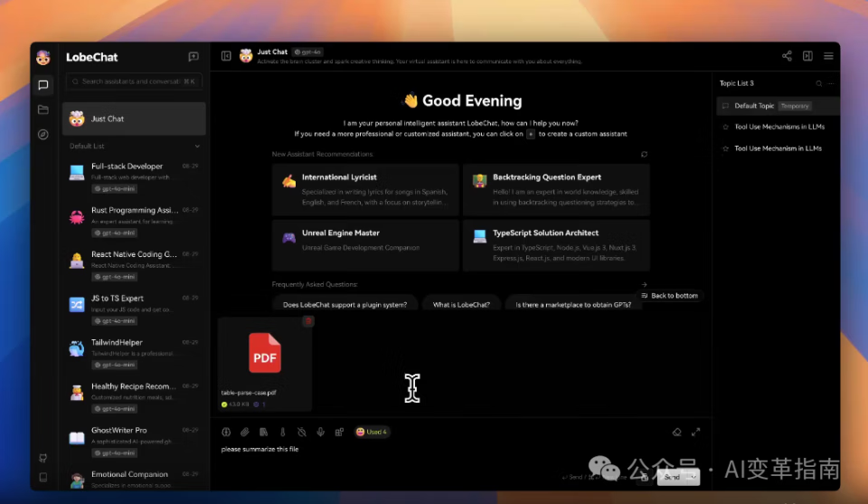Open the Full-stack Developer assistant

[x=134, y=176]
